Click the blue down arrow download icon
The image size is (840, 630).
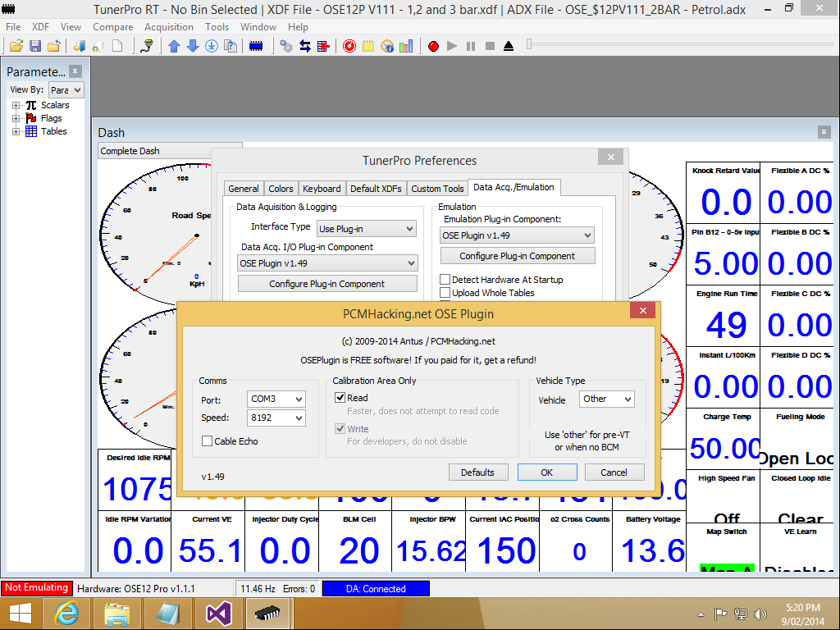193,46
